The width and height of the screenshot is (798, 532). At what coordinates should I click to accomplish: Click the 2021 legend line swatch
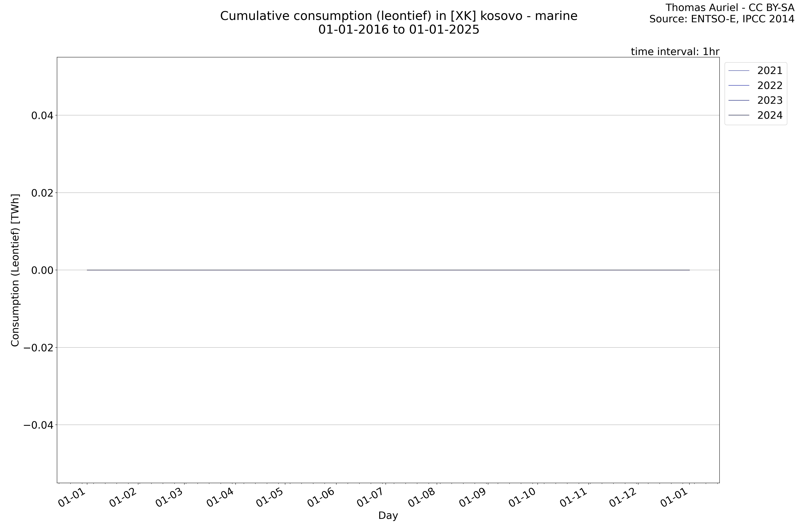[x=739, y=70]
